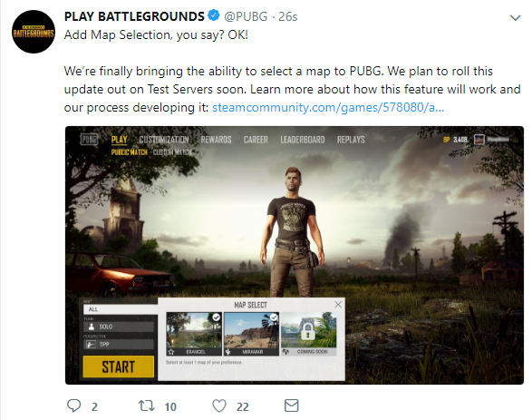The width and height of the screenshot is (532, 420).
Task: Send the tweet via the envelope message icon
Action: [x=292, y=405]
